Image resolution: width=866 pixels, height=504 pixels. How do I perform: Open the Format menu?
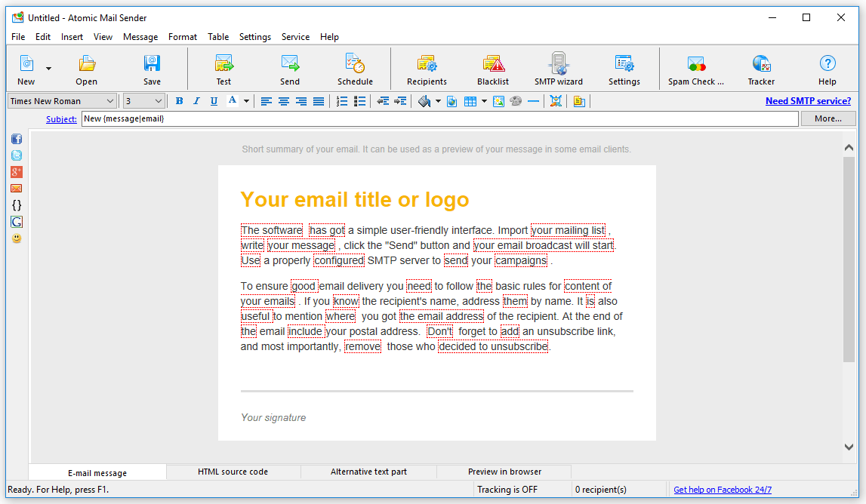(x=182, y=37)
